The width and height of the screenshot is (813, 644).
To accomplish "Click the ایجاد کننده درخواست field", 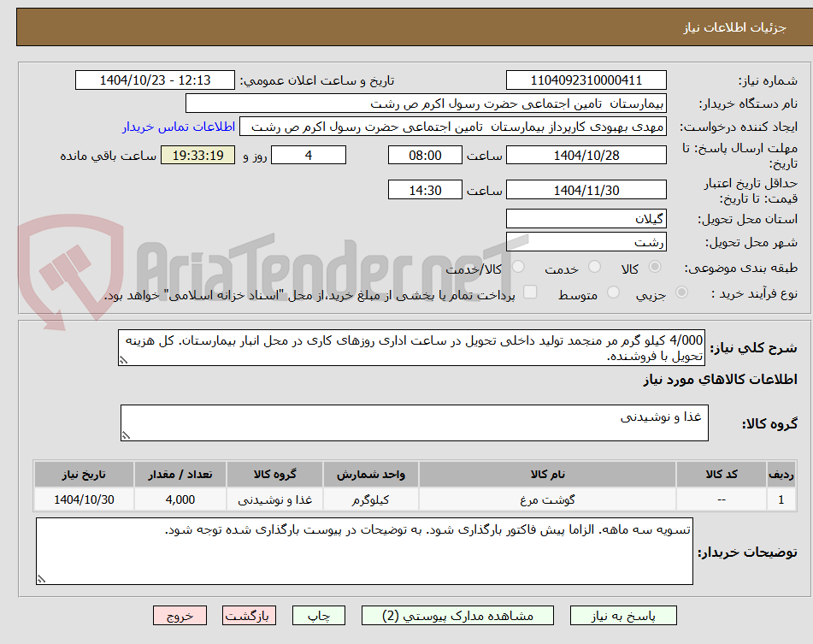I will 452,127.
